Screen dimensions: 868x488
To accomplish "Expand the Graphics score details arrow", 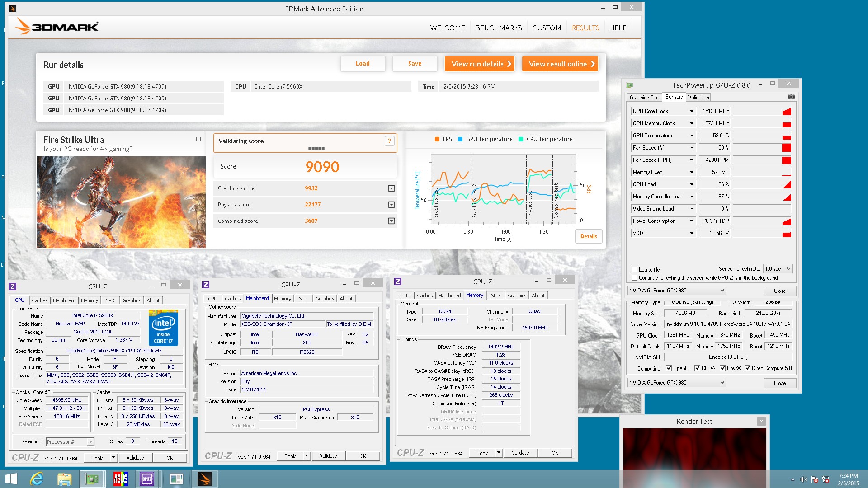I will click(x=391, y=188).
